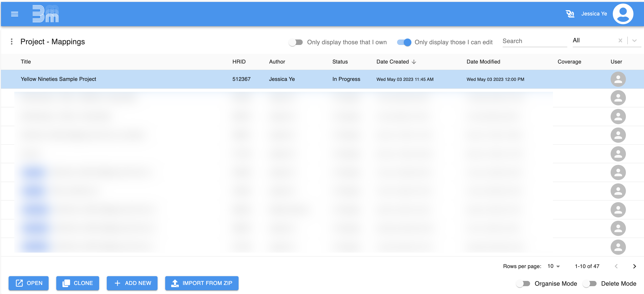Open the Rows per page dropdown
The height and width of the screenshot is (294, 644).
[x=553, y=266]
